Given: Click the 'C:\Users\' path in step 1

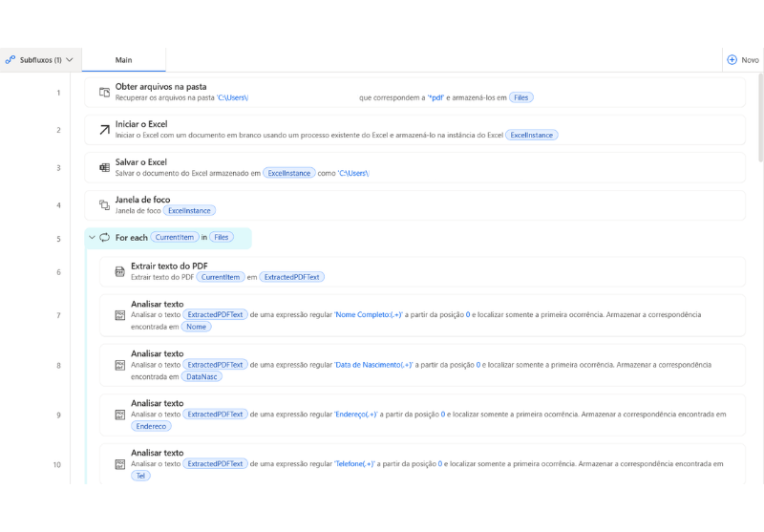Looking at the screenshot, I should [232, 97].
